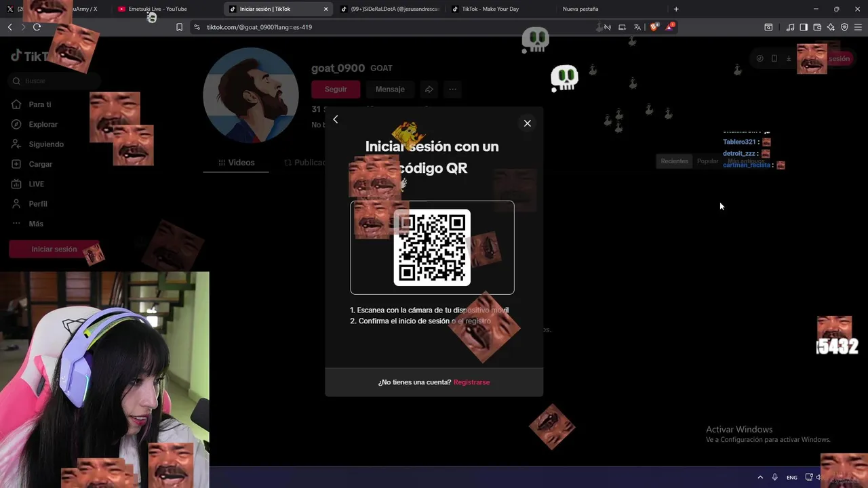Click the site settings icon in address bar
The width and height of the screenshot is (868, 488).
point(197,27)
